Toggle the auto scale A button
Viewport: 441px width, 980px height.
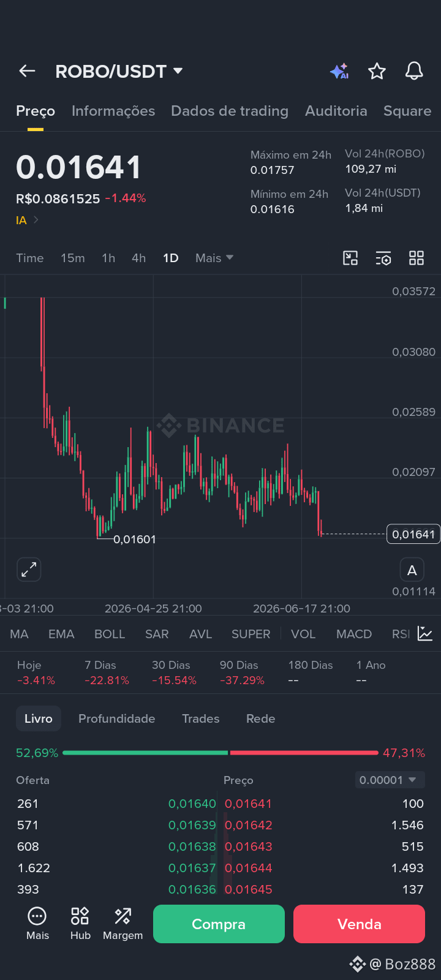pos(412,570)
